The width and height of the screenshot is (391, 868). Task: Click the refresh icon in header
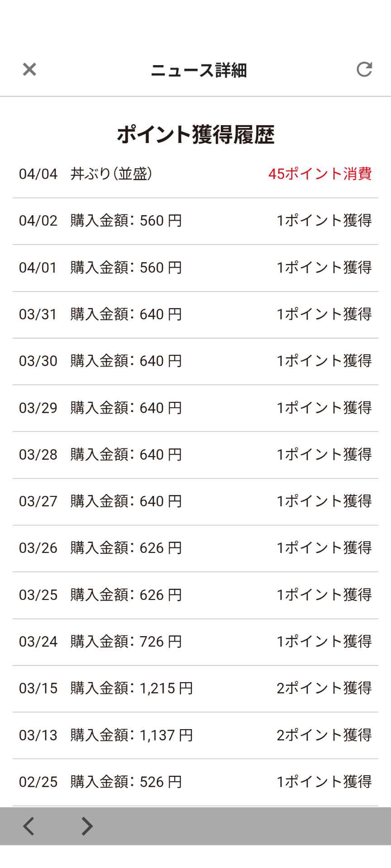tap(364, 70)
